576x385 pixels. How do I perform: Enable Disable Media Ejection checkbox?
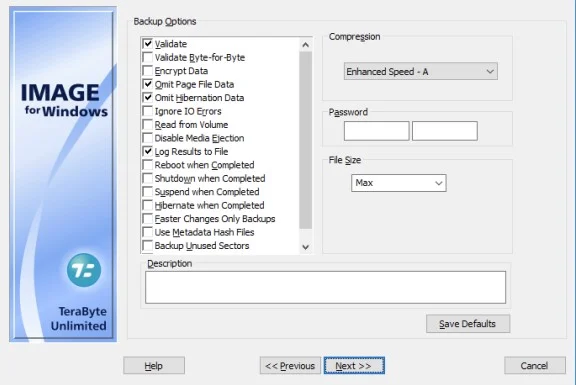148,138
